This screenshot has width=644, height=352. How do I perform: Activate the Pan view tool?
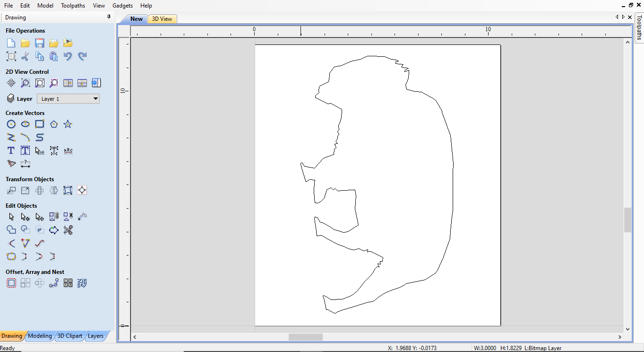11,83
